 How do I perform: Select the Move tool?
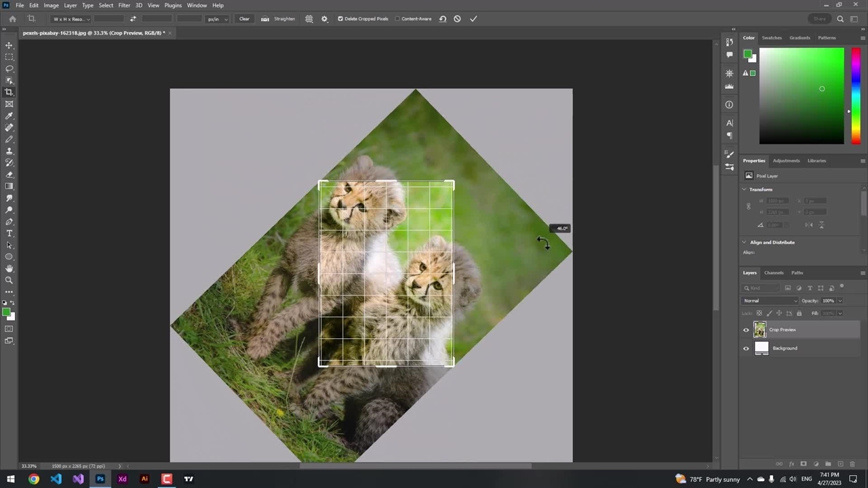(x=9, y=45)
